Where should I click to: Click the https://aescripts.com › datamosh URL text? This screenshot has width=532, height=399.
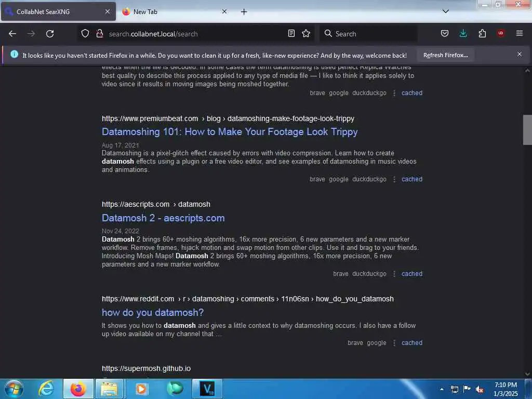156,205
